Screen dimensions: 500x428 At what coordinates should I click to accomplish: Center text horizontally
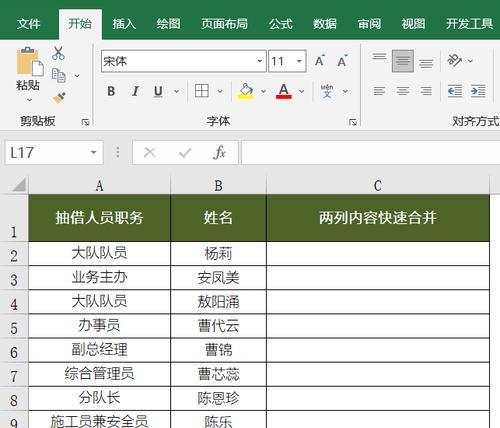pyautogui.click(x=403, y=91)
